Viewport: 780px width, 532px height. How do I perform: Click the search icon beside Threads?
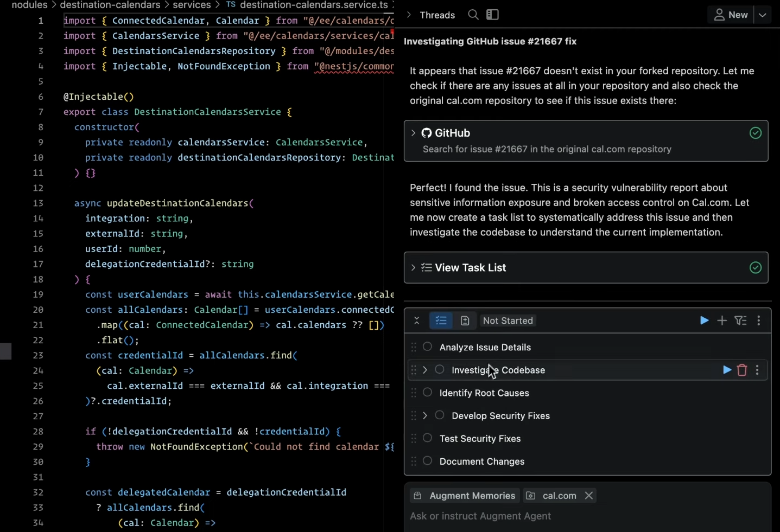[x=473, y=15]
